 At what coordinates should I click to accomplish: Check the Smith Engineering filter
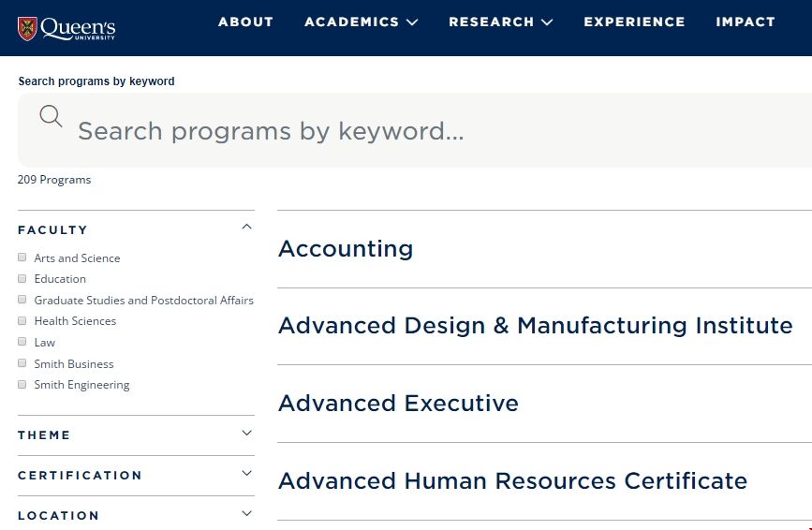pos(22,385)
